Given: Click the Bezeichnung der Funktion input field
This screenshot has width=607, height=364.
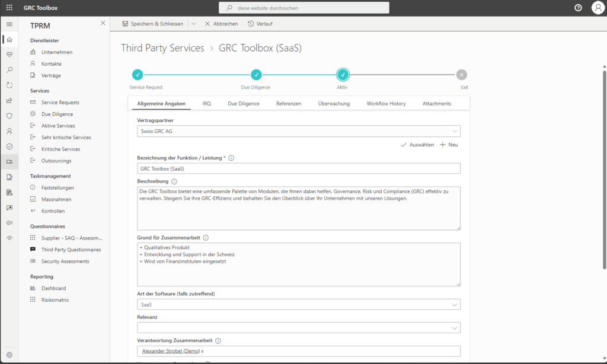Looking at the screenshot, I should (299, 168).
